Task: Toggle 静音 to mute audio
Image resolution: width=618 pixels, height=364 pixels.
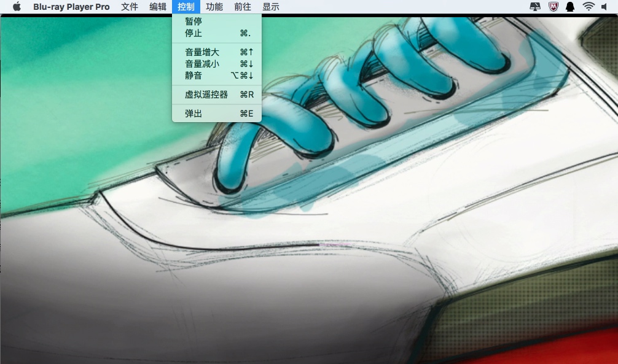Action: coord(194,76)
